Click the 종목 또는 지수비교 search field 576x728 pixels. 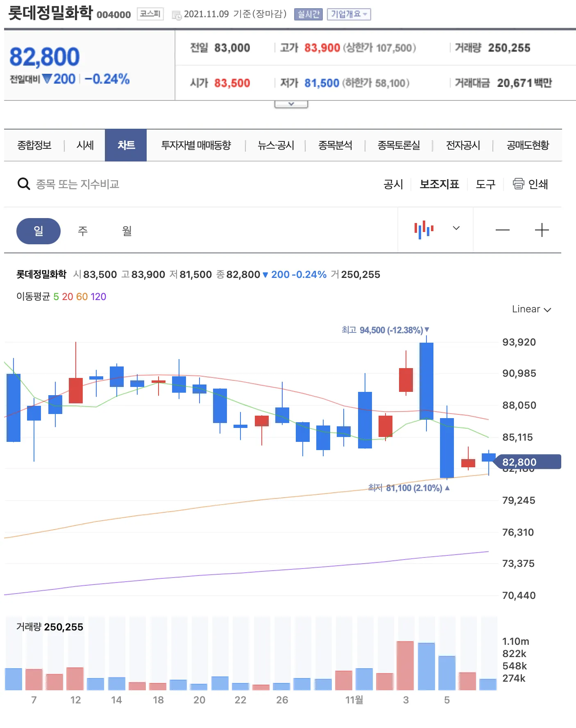pos(78,184)
